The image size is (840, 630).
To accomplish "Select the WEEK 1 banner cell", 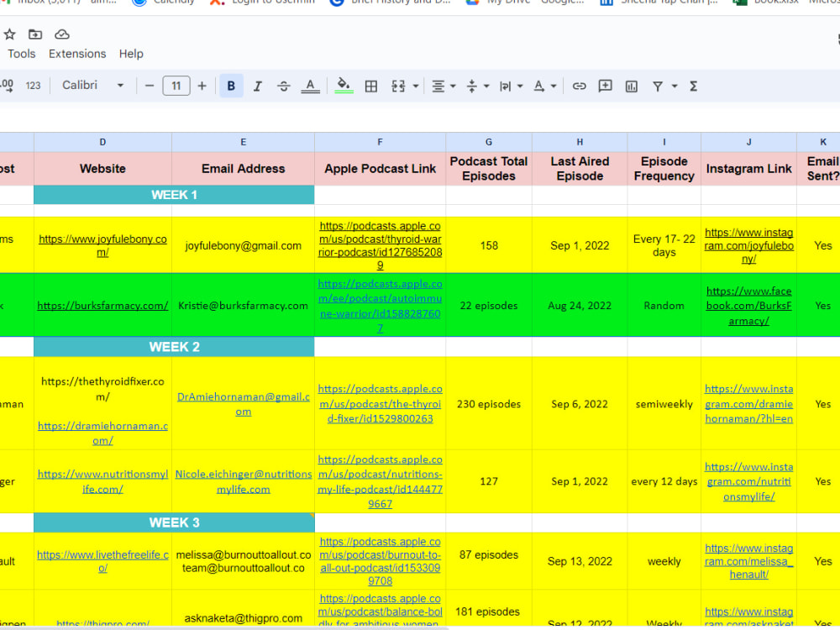I will pyautogui.click(x=174, y=195).
